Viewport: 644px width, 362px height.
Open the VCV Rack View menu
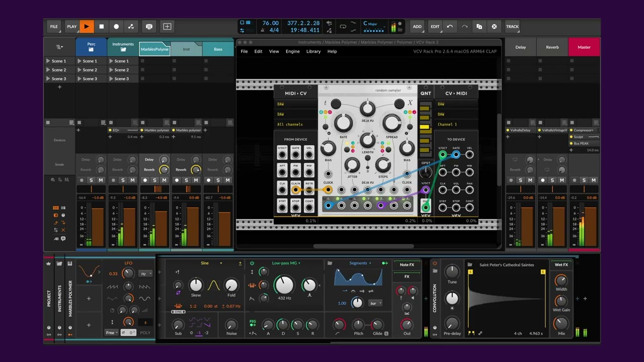pyautogui.click(x=274, y=51)
